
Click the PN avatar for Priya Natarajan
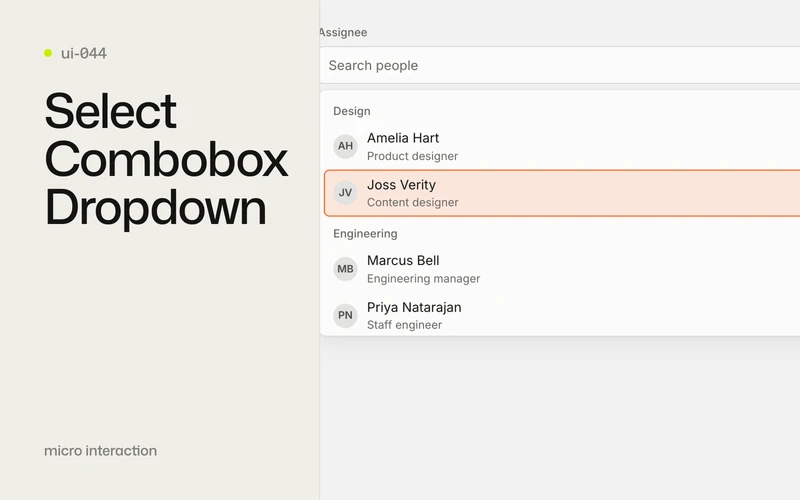point(345,315)
